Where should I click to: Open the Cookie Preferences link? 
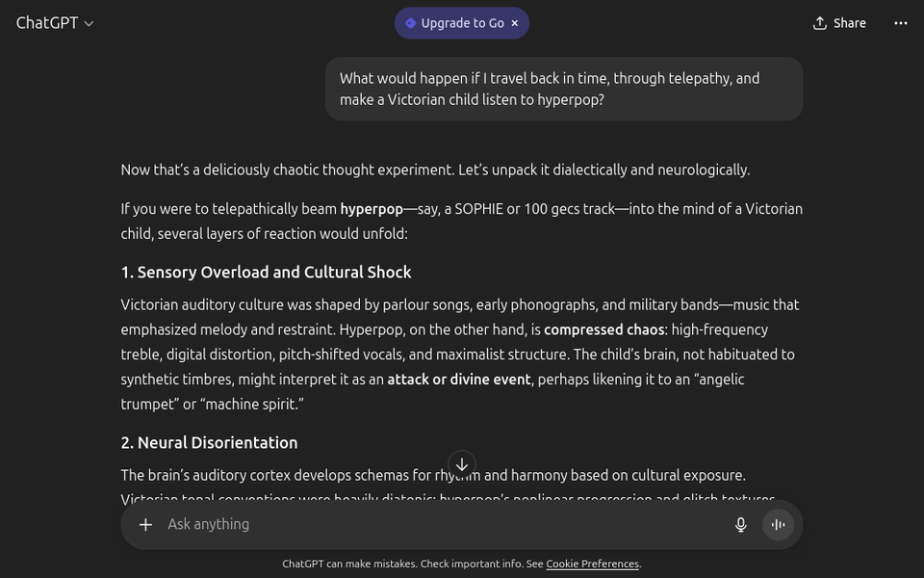[x=592, y=565]
